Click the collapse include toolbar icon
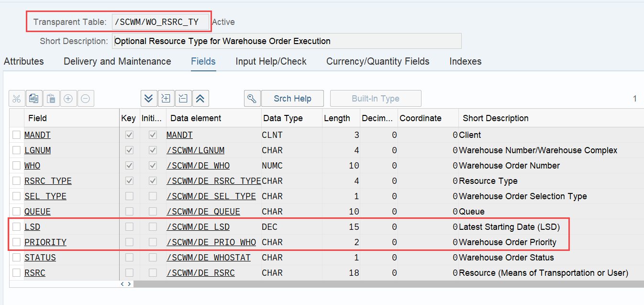This screenshot has height=305, width=644. 183,99
